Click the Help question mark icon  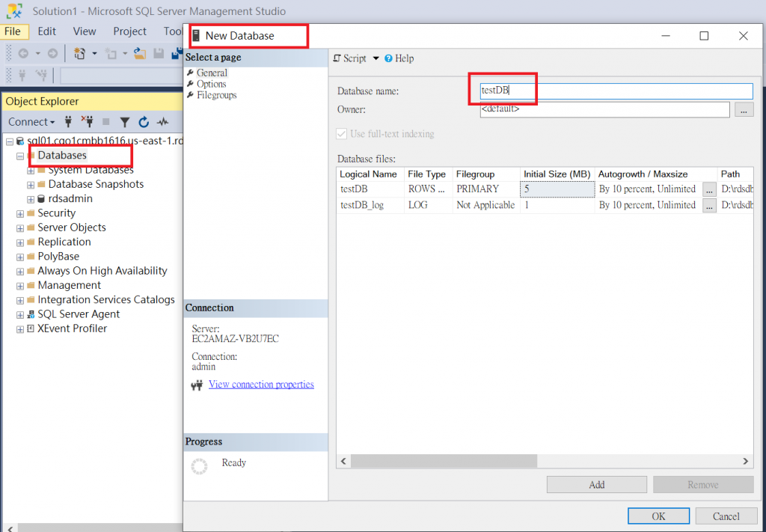coord(388,58)
